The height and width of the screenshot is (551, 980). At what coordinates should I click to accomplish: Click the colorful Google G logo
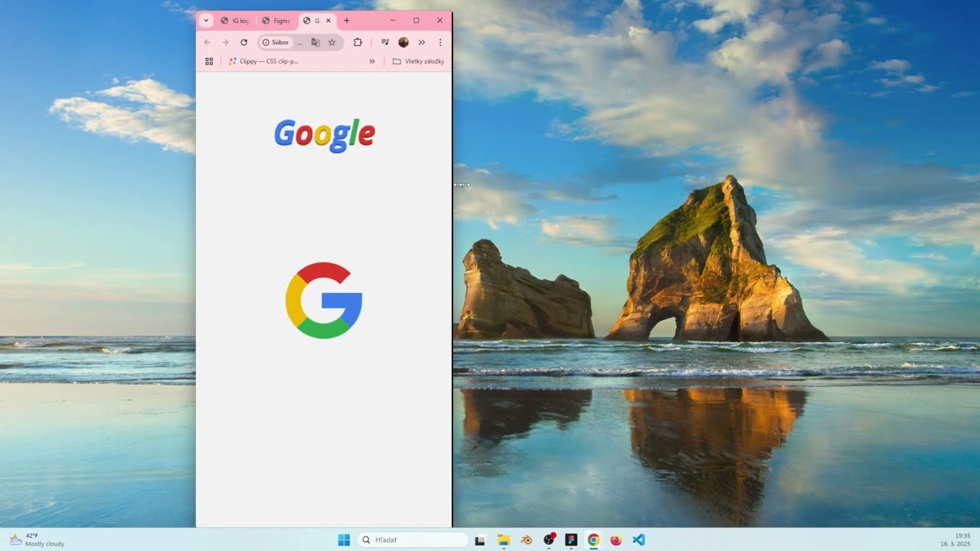click(x=324, y=301)
